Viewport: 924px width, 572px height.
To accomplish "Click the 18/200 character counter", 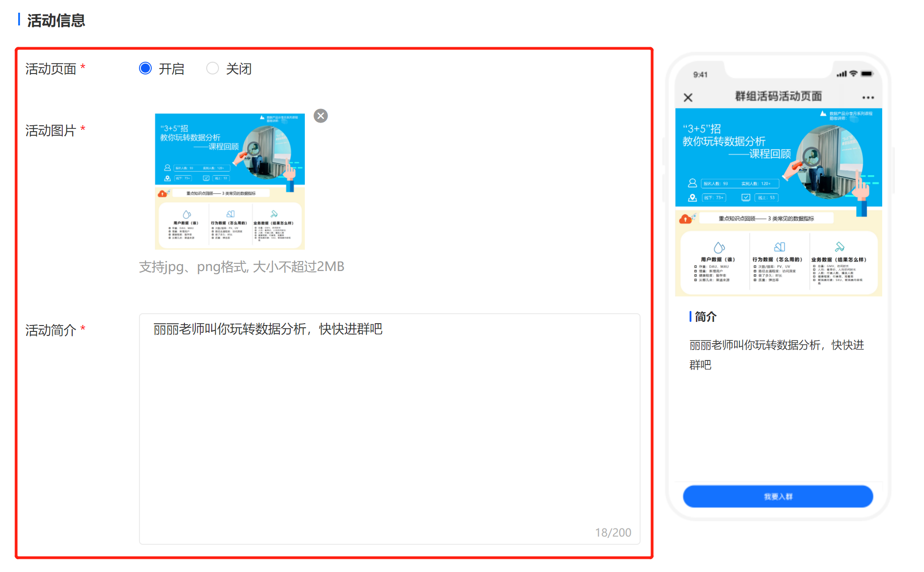I will tap(613, 532).
